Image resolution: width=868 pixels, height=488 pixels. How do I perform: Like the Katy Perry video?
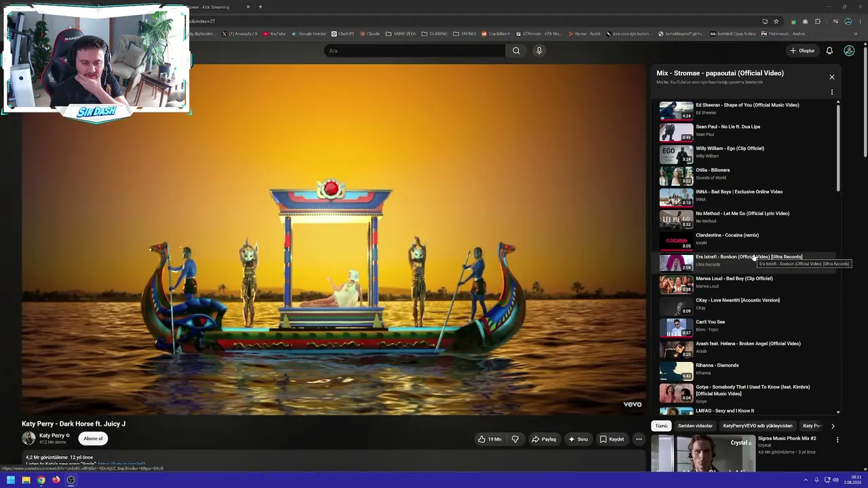490,439
